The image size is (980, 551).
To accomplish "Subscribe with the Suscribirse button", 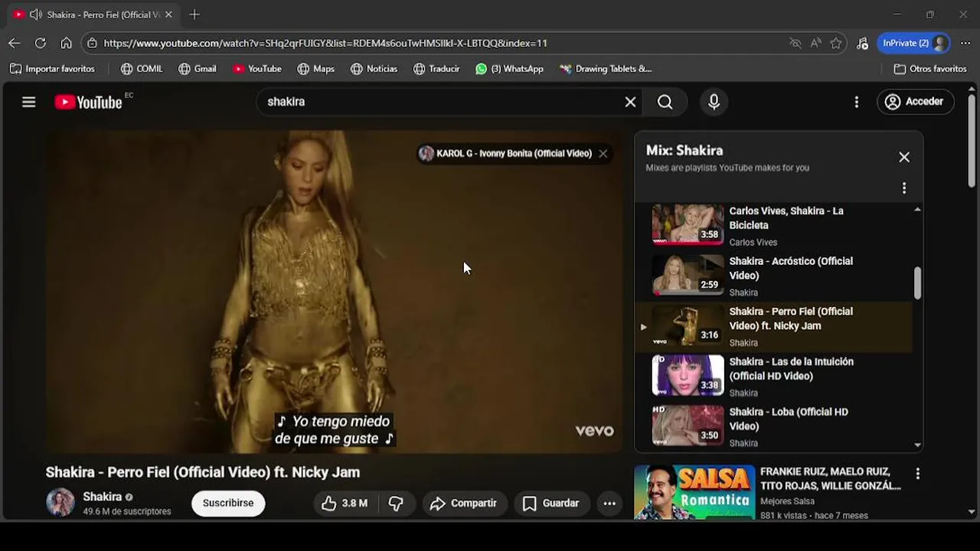I will click(228, 503).
